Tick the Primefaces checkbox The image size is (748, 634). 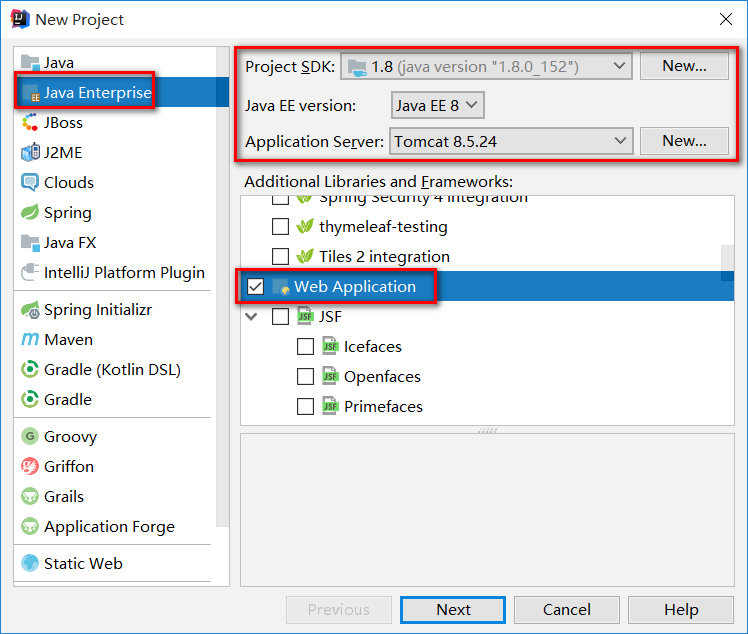305,407
